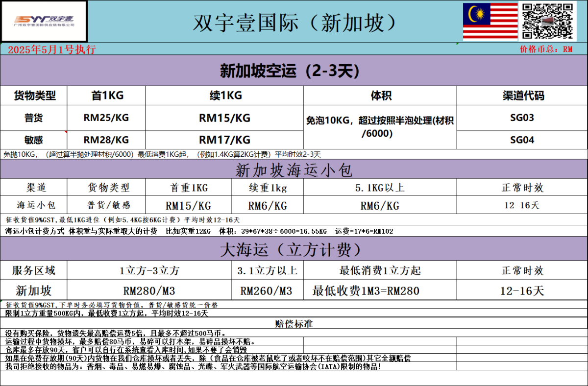Click the line 我司拒绝接收的物品为
This screenshot has height=386, width=588.
[x=193, y=366]
